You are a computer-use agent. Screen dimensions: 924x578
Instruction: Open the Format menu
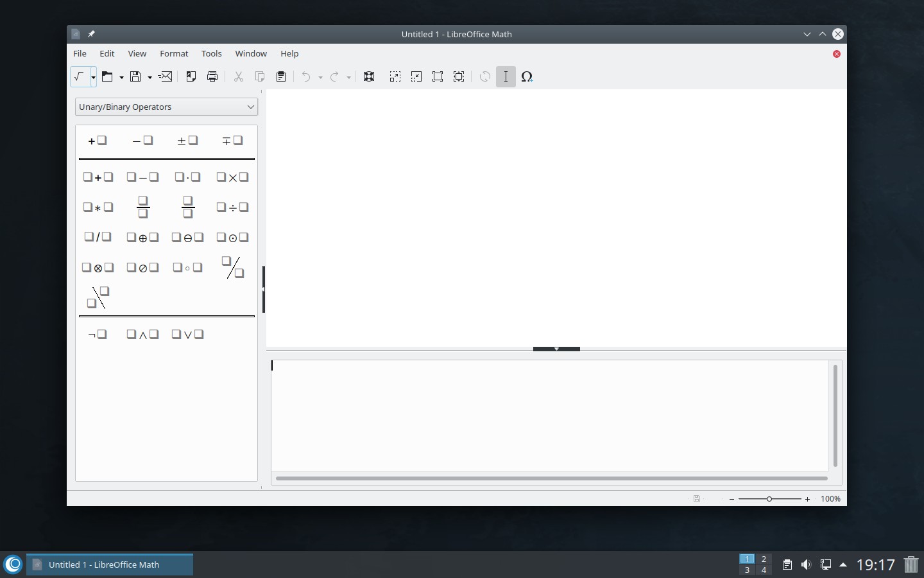(x=174, y=53)
